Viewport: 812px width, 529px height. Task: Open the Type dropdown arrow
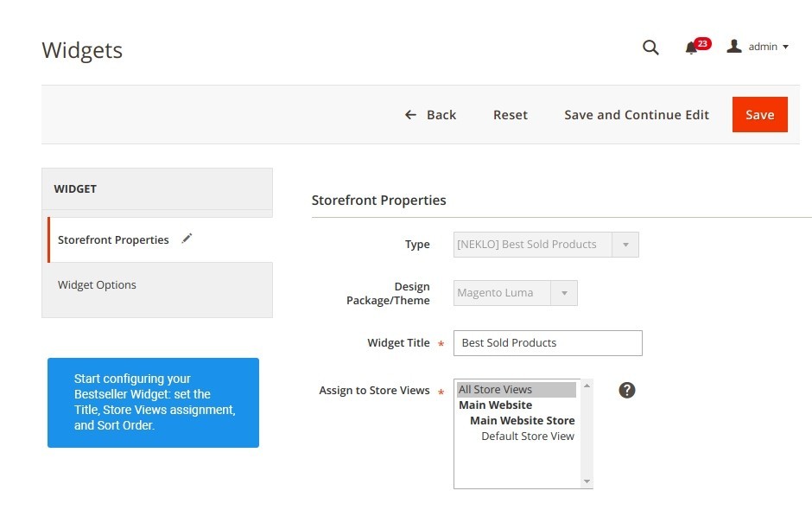coord(625,245)
